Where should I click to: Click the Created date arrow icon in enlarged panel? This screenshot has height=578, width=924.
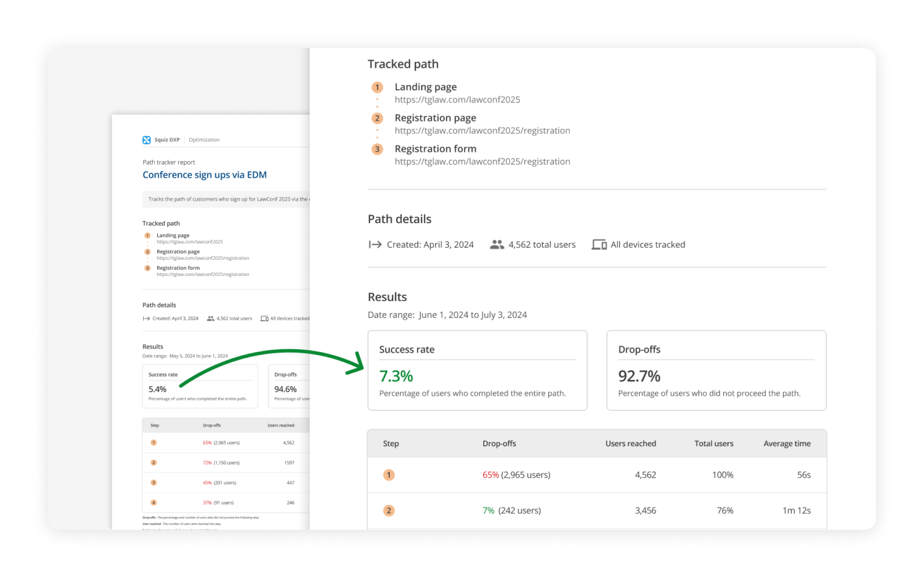[375, 245]
